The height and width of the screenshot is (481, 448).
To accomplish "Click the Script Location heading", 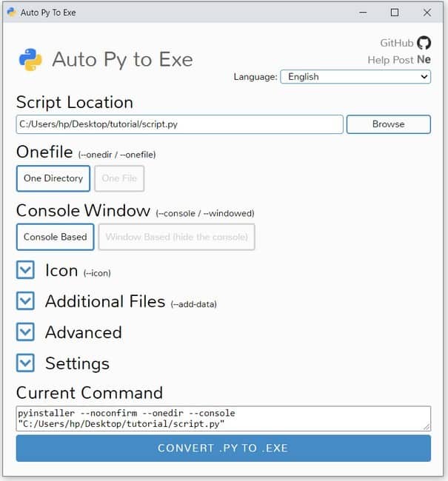I will (75, 102).
